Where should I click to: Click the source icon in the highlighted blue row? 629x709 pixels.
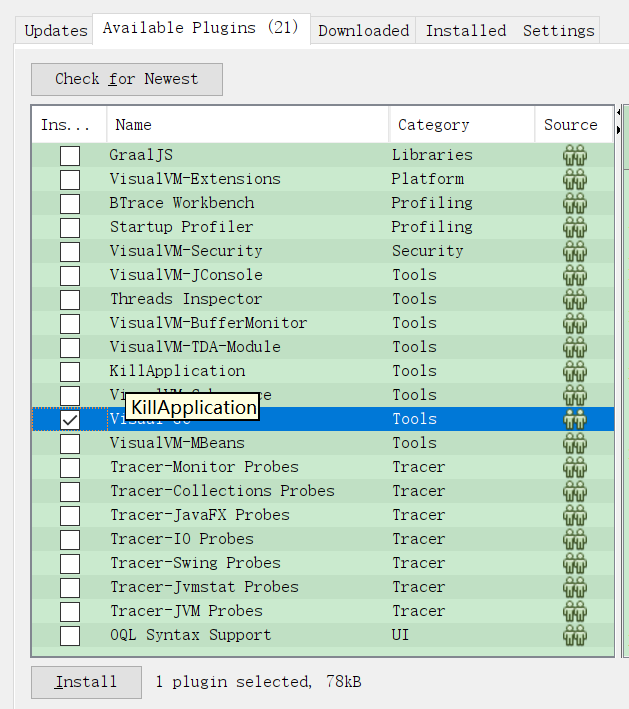[575, 419]
